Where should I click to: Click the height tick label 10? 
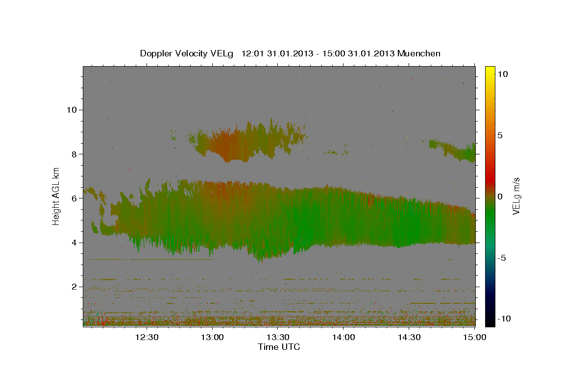click(71, 110)
